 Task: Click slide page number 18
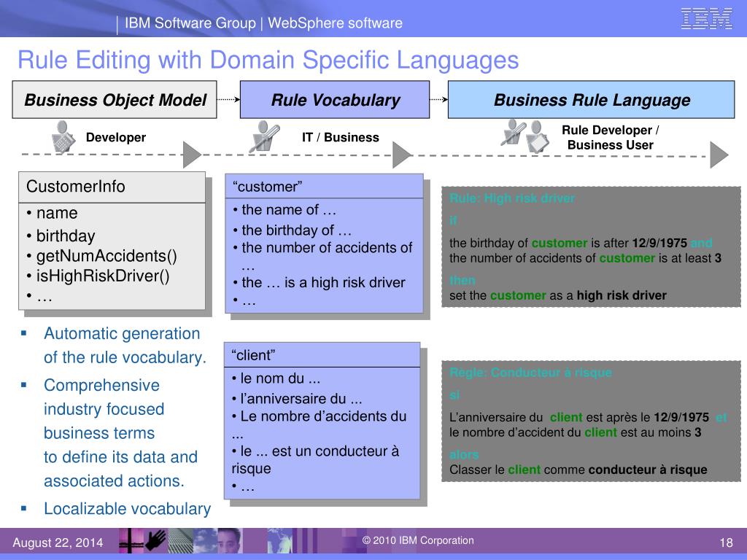(x=726, y=542)
